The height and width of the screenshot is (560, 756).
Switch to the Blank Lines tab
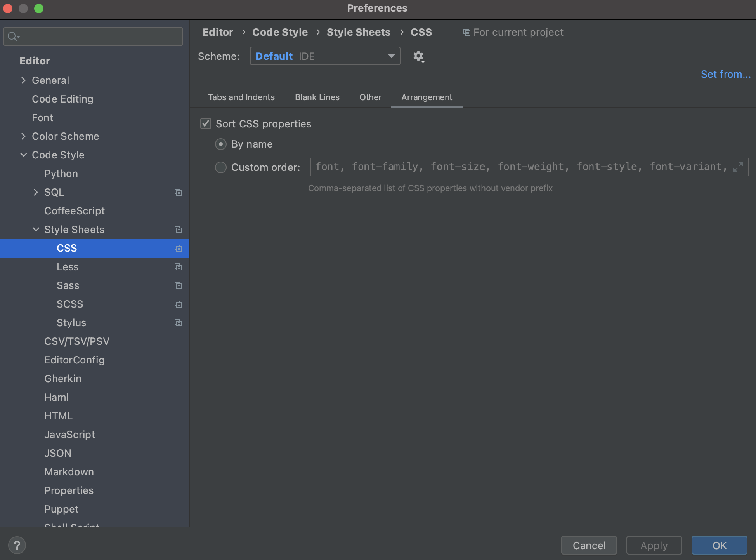(x=317, y=97)
